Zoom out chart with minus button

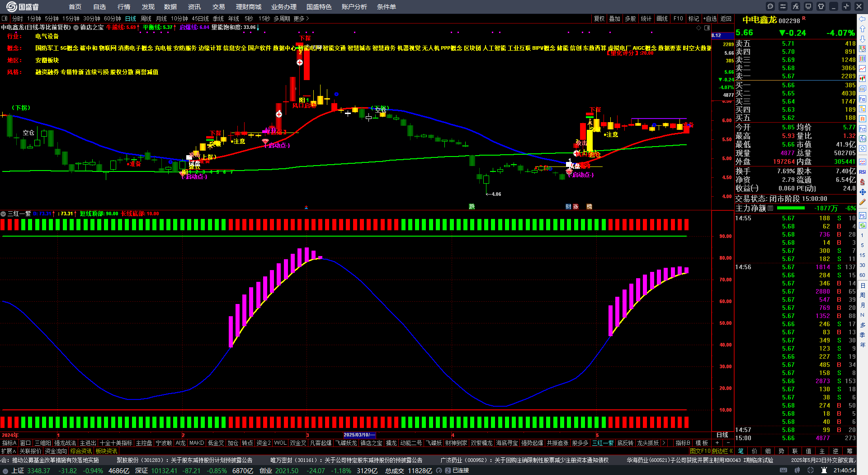click(x=728, y=443)
